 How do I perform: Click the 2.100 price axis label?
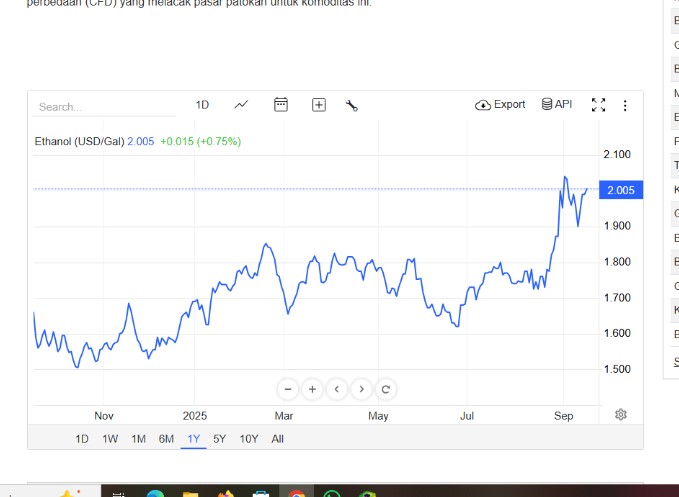click(x=617, y=155)
